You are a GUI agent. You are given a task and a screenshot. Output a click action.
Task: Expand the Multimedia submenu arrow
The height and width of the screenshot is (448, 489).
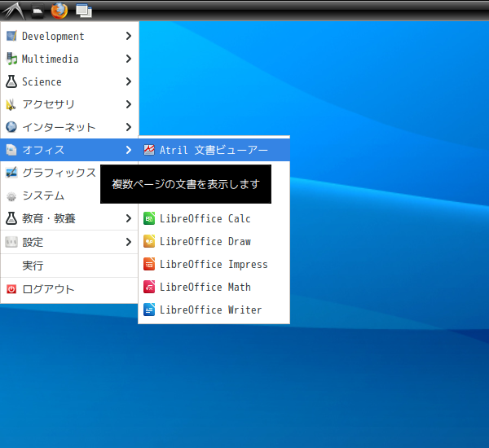pyautogui.click(x=129, y=59)
